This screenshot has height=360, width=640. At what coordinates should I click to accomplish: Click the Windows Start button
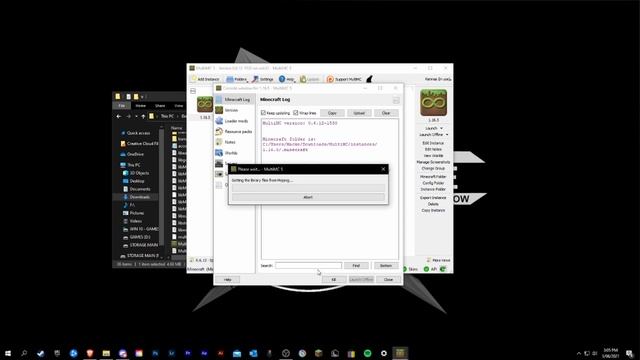[x=8, y=353]
